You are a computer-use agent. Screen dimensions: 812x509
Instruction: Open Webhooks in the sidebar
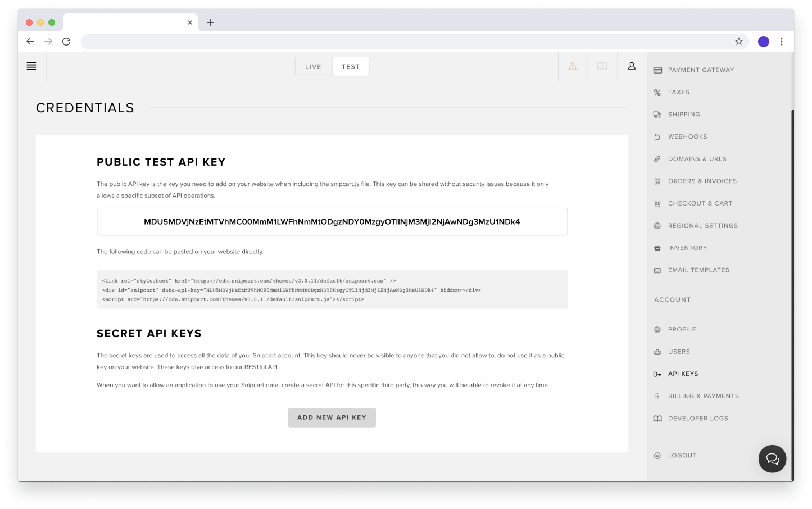coord(688,137)
